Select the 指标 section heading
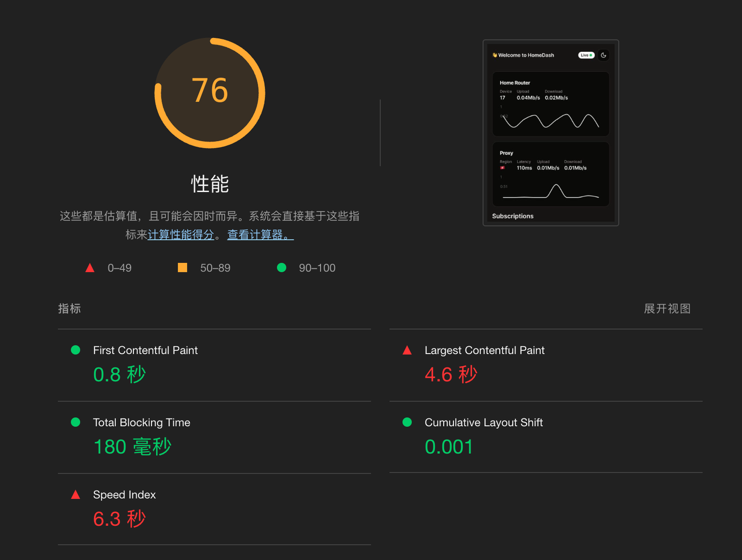The image size is (742, 560). pyautogui.click(x=70, y=309)
